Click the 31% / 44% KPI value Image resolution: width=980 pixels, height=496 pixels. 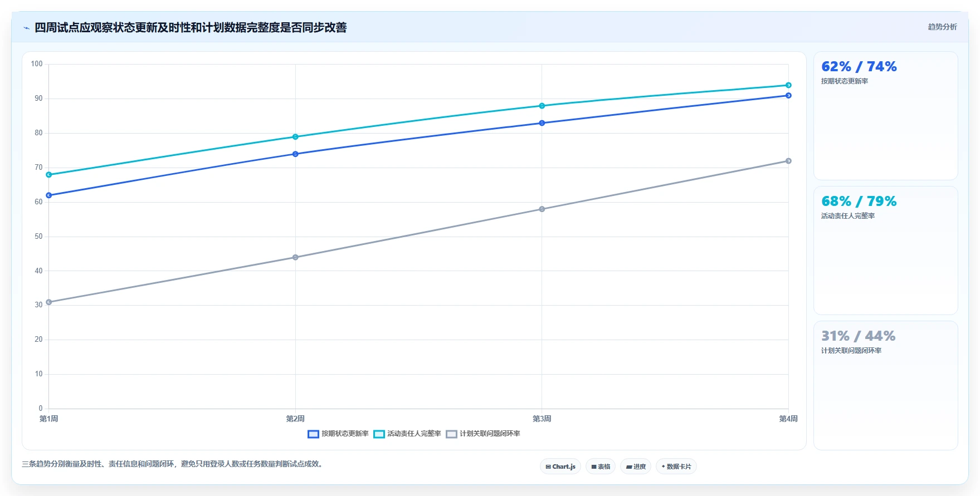pyautogui.click(x=858, y=336)
